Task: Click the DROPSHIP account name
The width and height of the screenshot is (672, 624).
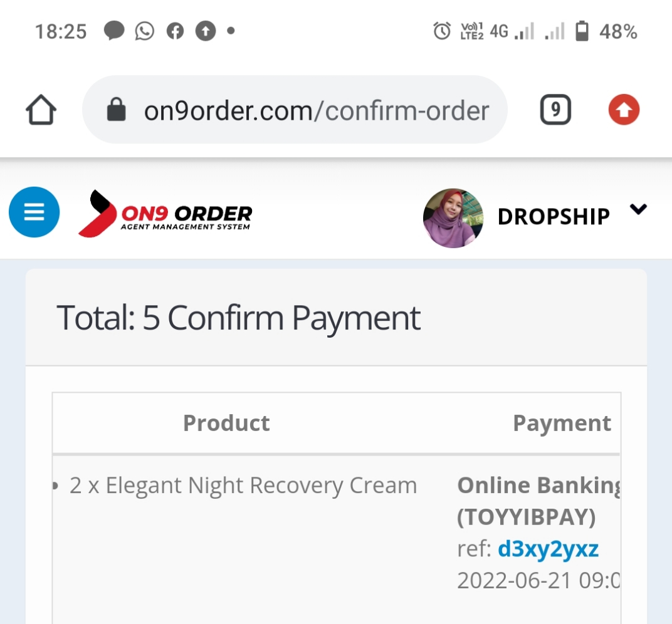Action: pos(554,217)
